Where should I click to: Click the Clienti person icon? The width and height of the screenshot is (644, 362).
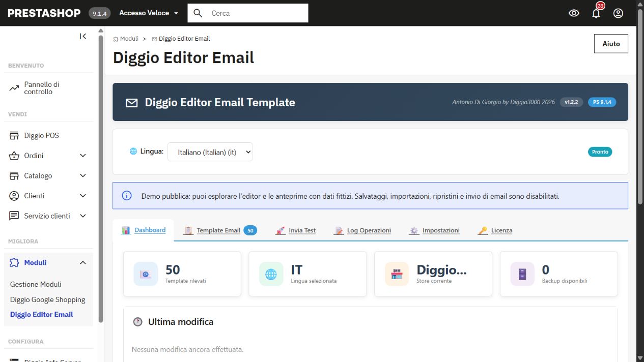tap(14, 196)
